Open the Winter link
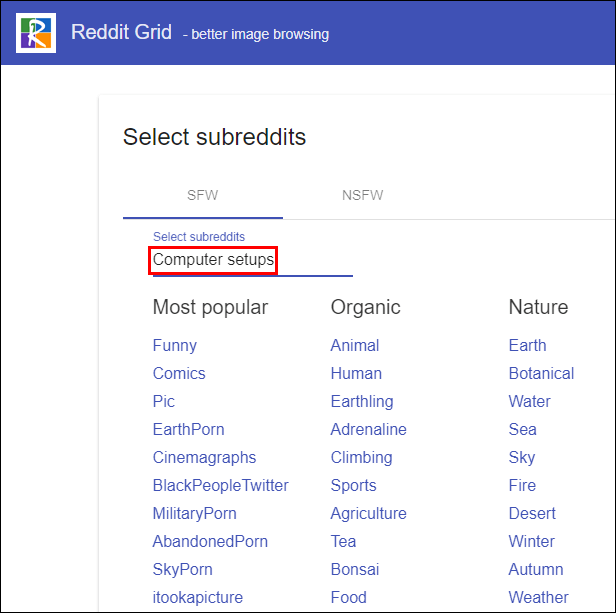This screenshot has width=616, height=613. (532, 541)
